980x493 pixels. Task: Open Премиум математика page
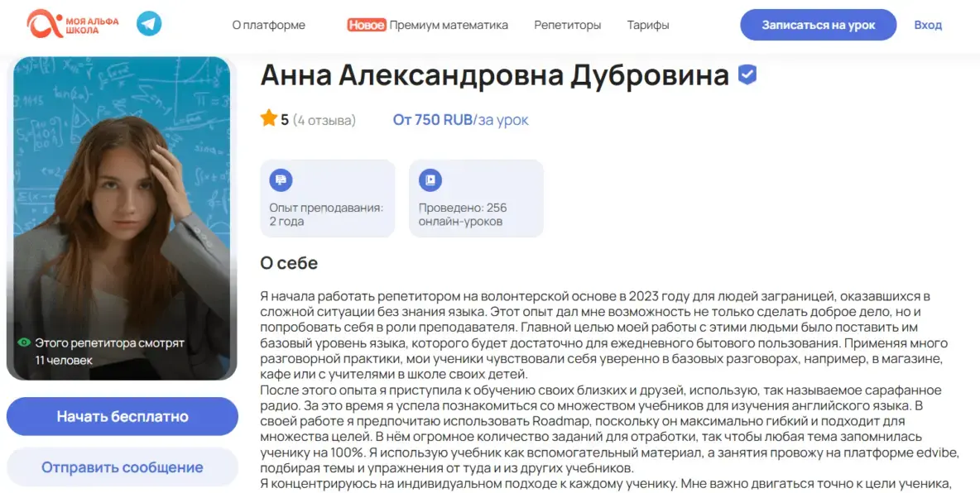(x=449, y=25)
